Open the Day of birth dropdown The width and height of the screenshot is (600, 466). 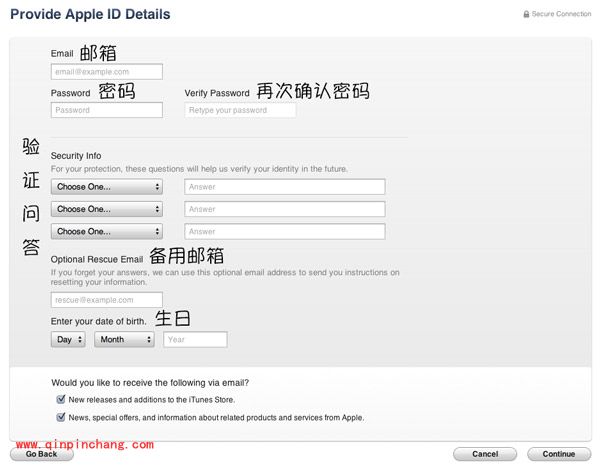pos(68,339)
